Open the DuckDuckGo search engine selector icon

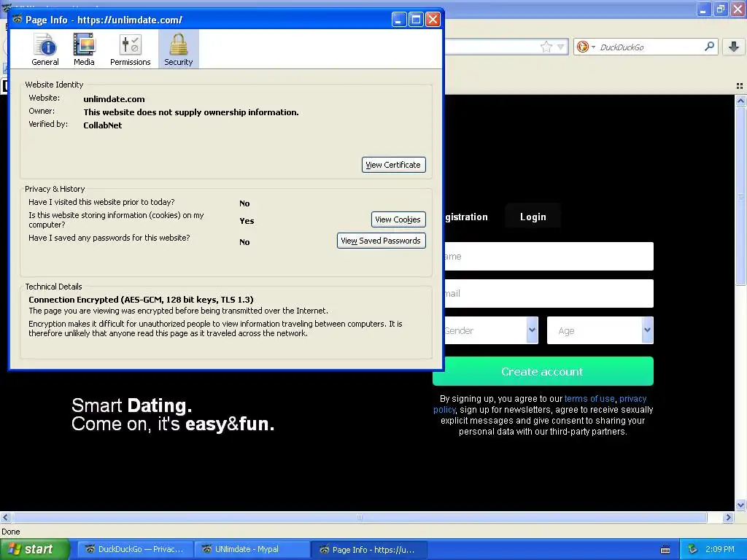(585, 47)
